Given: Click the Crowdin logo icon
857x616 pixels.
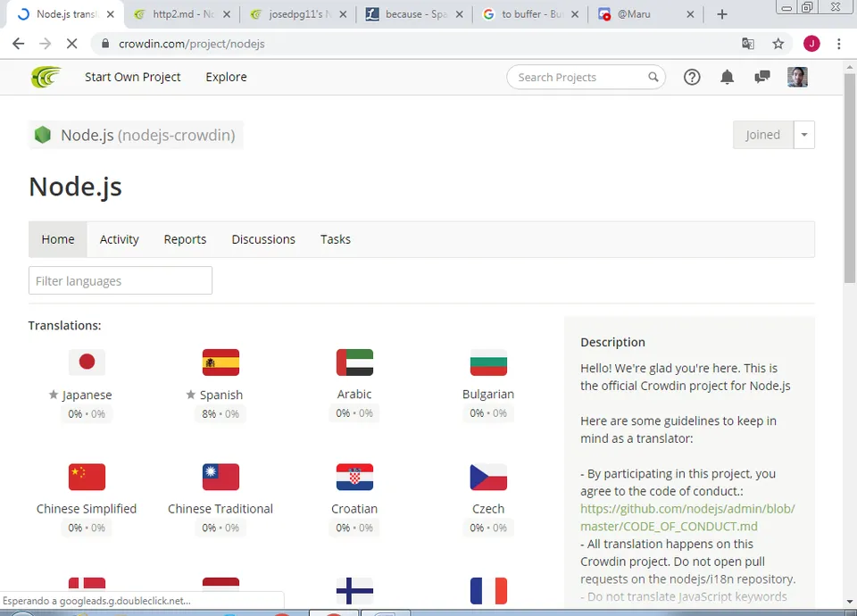Looking at the screenshot, I should pyautogui.click(x=46, y=77).
